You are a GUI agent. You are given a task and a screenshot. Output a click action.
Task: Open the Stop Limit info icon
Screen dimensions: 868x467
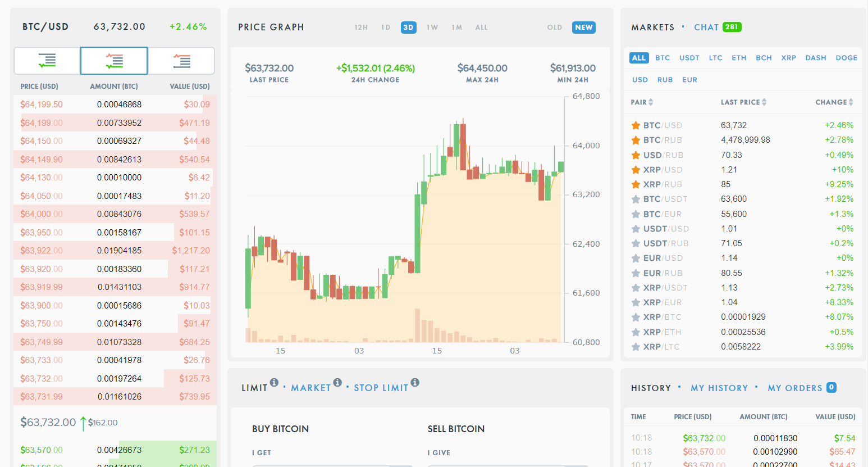point(415,383)
